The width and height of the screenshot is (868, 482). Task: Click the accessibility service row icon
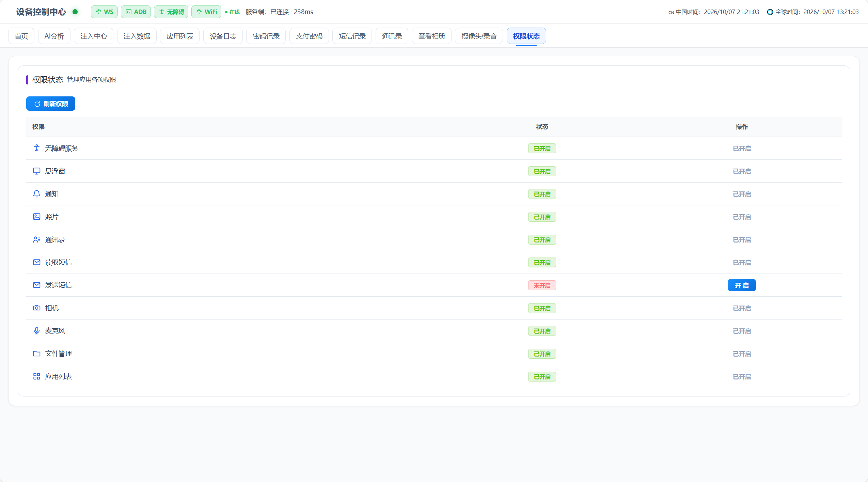pos(36,148)
